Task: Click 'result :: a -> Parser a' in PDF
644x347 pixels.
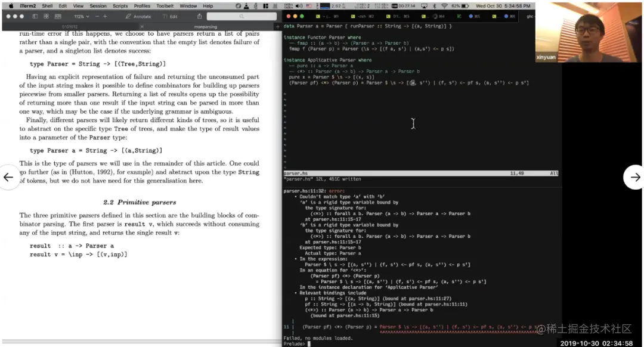Action: pyautogui.click(x=72, y=246)
